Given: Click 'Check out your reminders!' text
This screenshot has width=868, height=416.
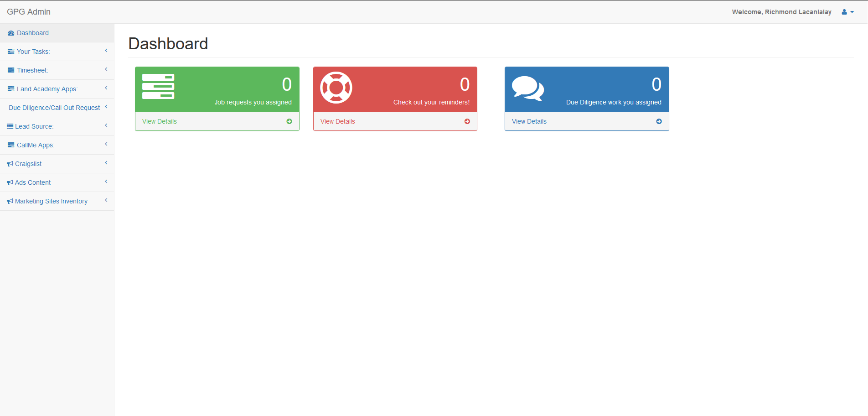Looking at the screenshot, I should coord(431,102).
